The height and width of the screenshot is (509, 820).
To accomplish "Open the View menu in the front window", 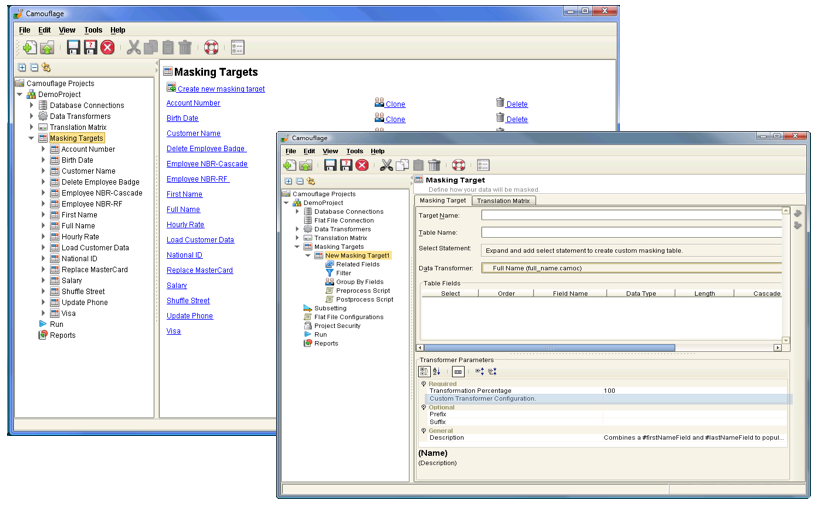I will (330, 151).
